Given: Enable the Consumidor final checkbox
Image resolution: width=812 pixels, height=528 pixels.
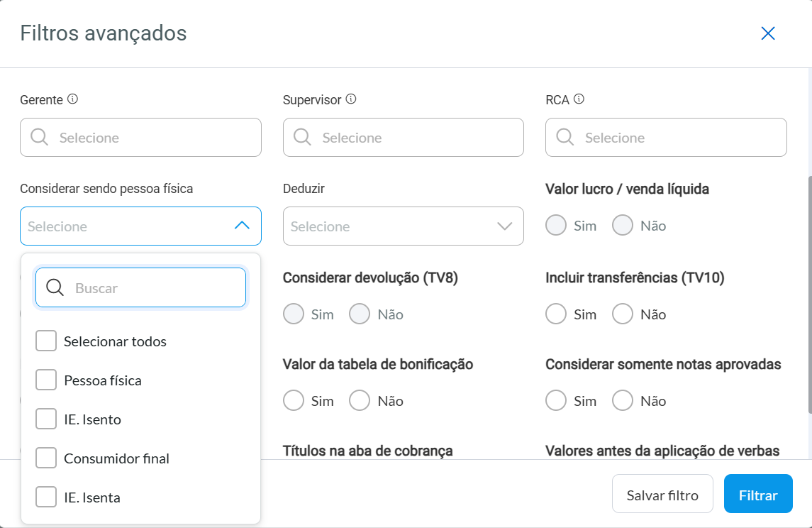Looking at the screenshot, I should pos(46,458).
